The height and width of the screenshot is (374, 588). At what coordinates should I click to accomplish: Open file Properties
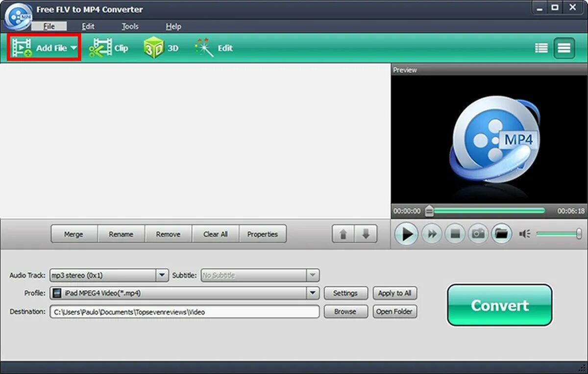coord(263,234)
